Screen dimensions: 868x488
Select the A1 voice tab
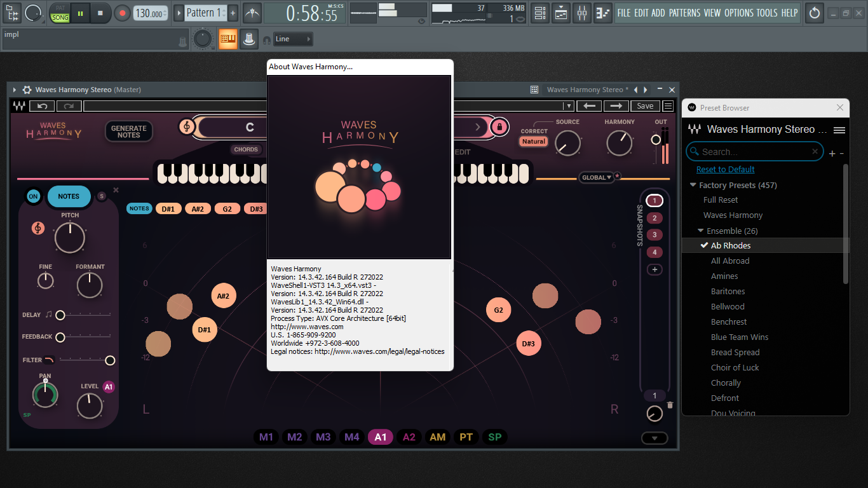[x=380, y=437]
